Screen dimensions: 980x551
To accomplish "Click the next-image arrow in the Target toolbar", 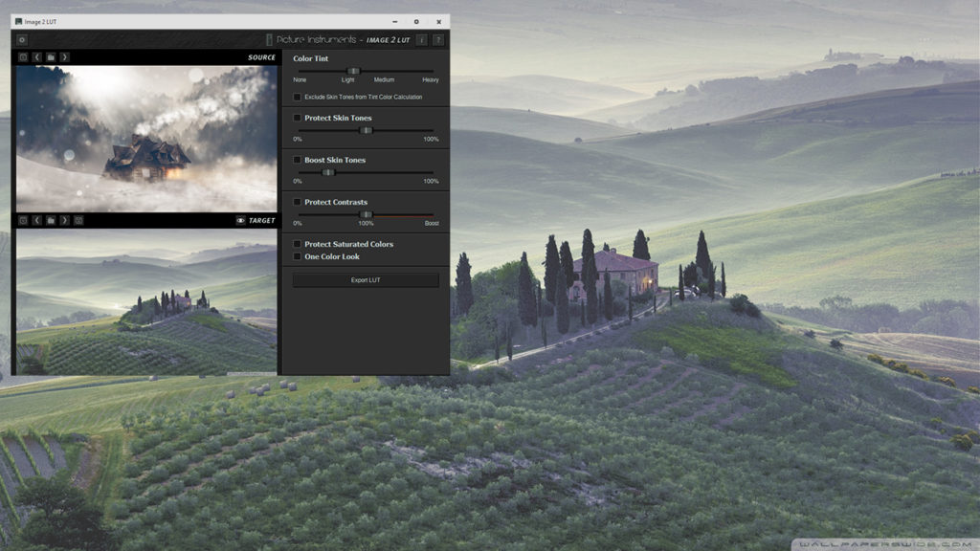I will tap(64, 220).
